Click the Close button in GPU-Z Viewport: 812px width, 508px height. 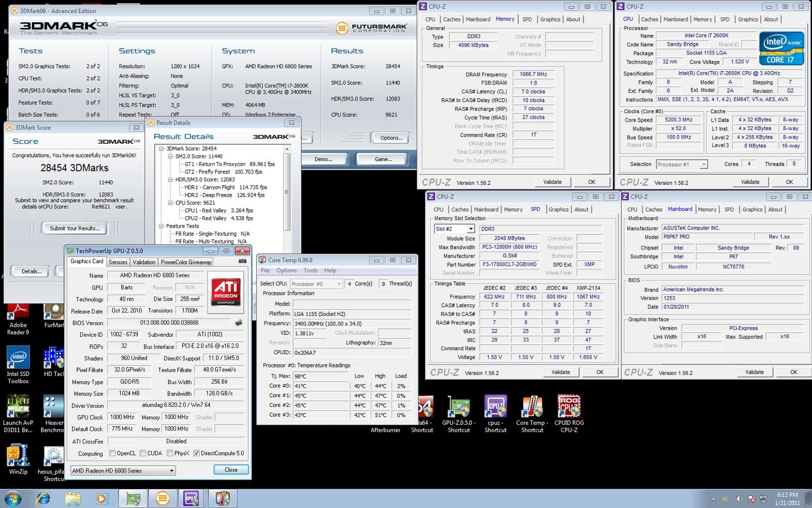point(231,469)
